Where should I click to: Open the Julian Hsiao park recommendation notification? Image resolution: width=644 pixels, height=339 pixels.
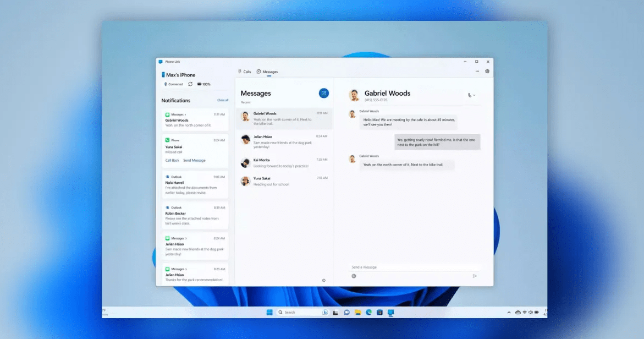pyautogui.click(x=195, y=274)
